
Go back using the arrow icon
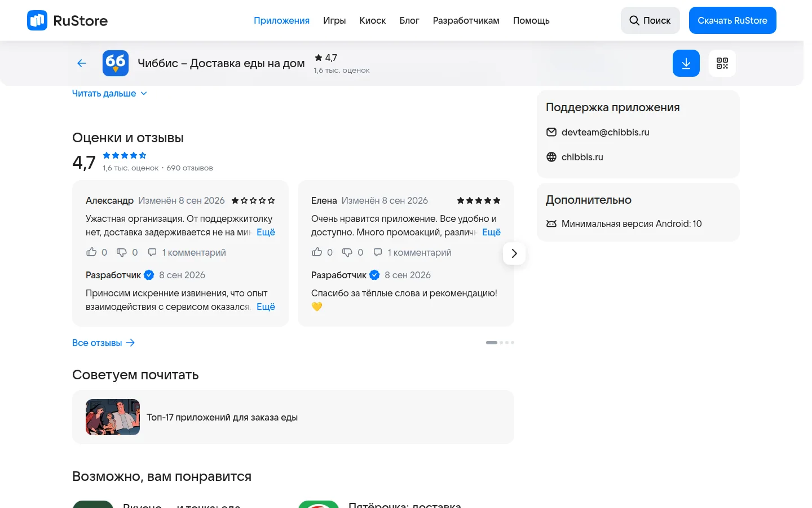(82, 63)
